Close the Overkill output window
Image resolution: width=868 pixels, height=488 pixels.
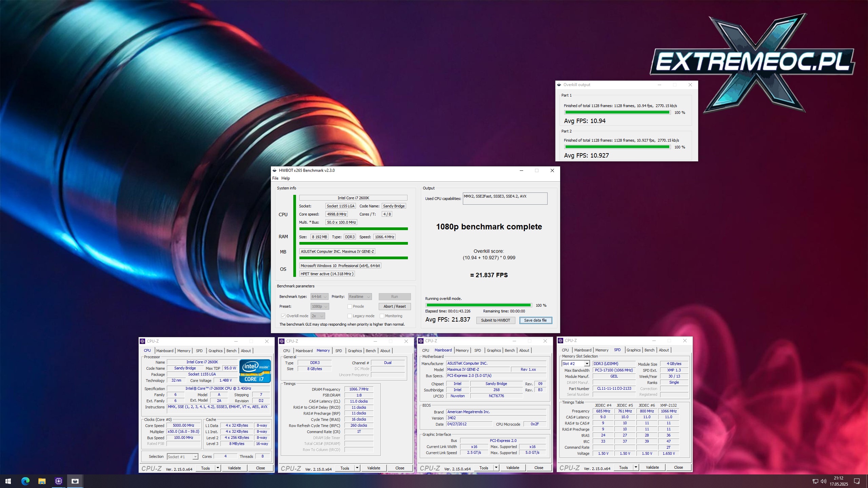click(x=690, y=85)
